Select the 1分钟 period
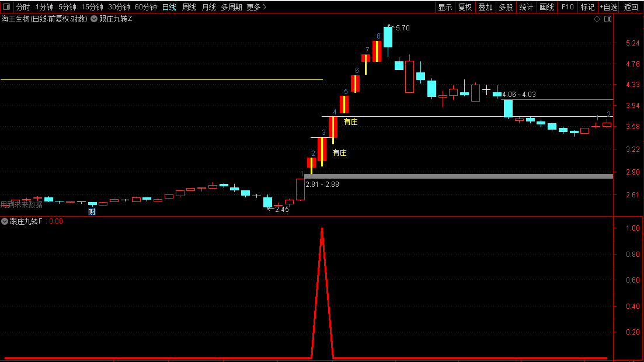 click(x=44, y=7)
